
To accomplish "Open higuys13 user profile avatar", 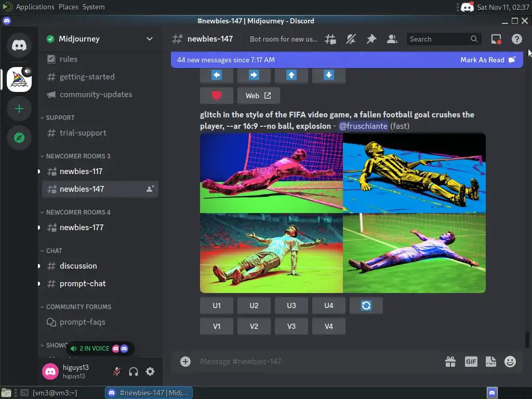I will (50, 371).
